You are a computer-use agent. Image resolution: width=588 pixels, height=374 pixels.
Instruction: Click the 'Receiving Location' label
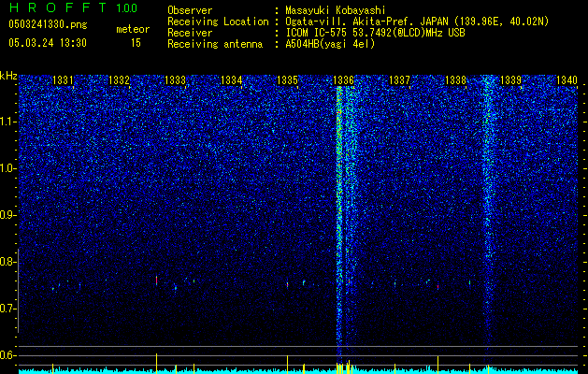pyautogui.click(x=218, y=22)
